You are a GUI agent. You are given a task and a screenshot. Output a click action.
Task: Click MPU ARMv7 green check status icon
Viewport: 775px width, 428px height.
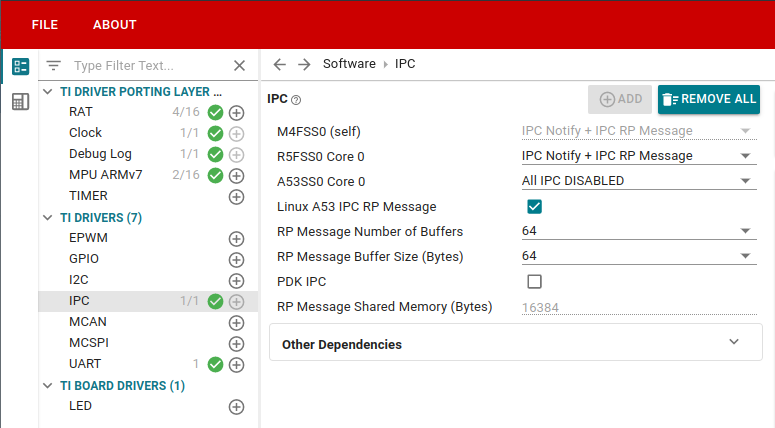[x=215, y=175]
